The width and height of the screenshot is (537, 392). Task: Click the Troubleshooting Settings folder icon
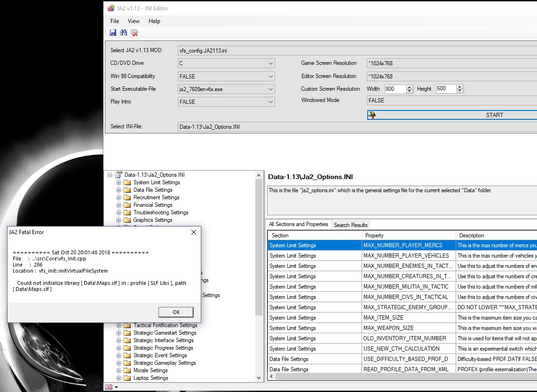click(x=127, y=212)
